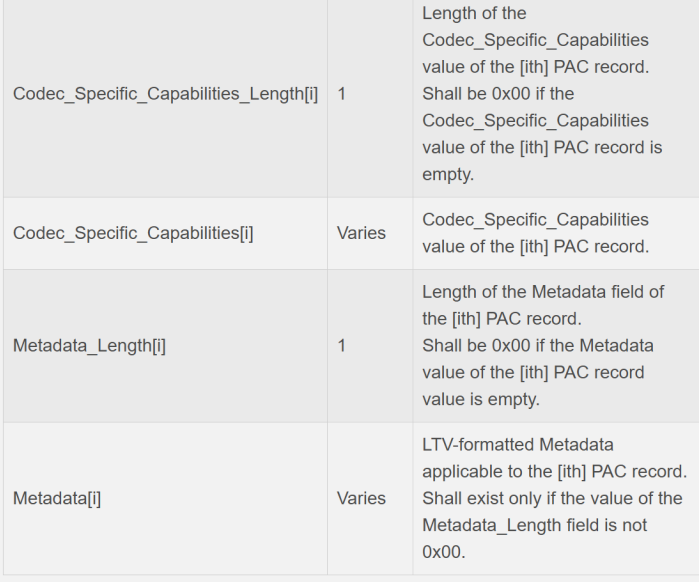
Task: Click 'value is empty.' in Metadata_Length description
Action: [x=480, y=399]
